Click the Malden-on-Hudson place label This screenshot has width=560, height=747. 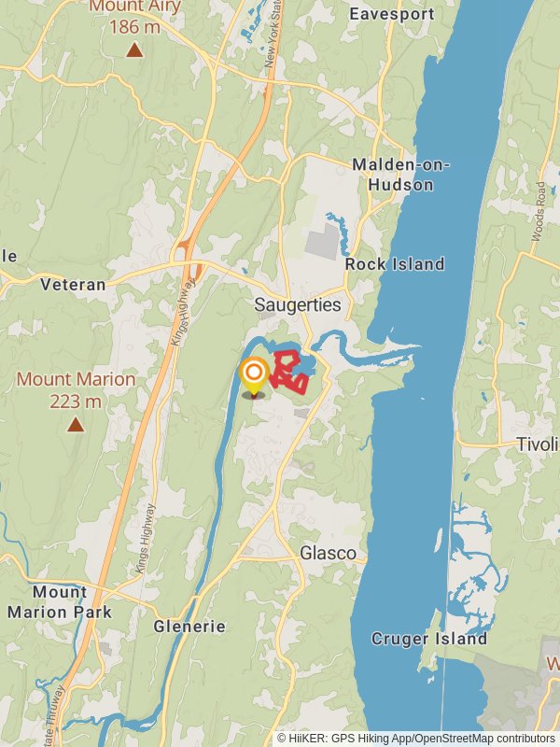pos(401,175)
